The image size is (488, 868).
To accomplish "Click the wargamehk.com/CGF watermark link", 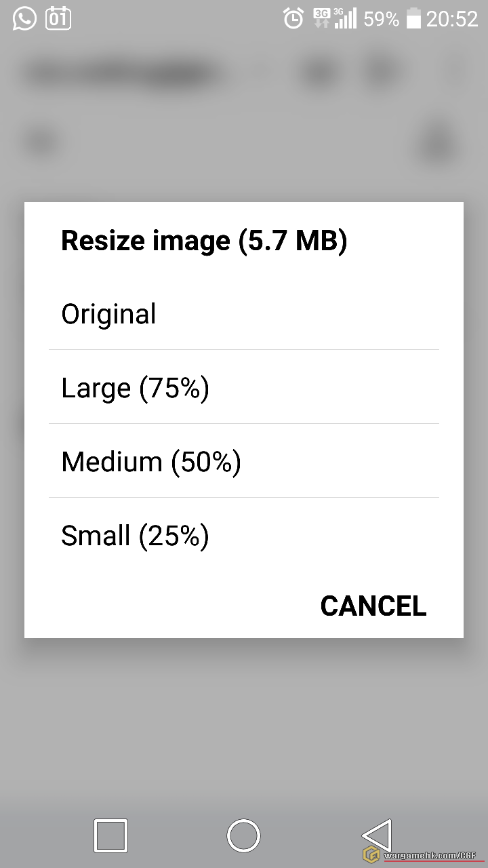I will coord(430,855).
